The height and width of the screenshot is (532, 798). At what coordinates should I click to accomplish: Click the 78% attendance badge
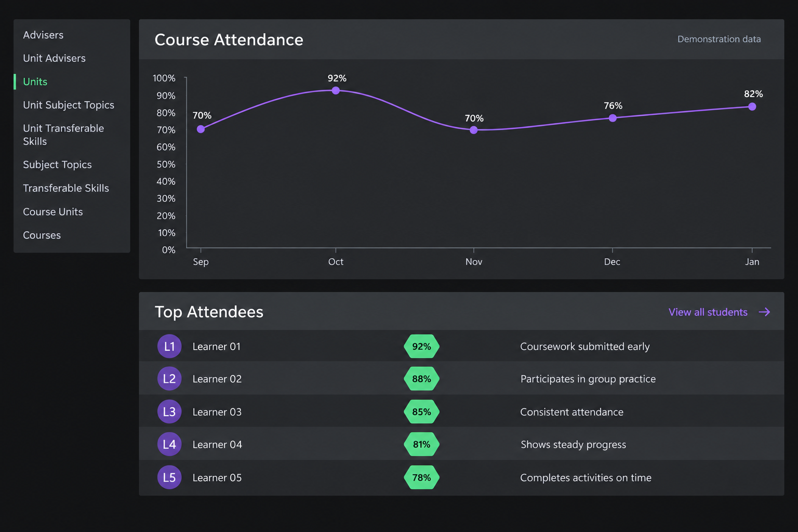pyautogui.click(x=422, y=477)
